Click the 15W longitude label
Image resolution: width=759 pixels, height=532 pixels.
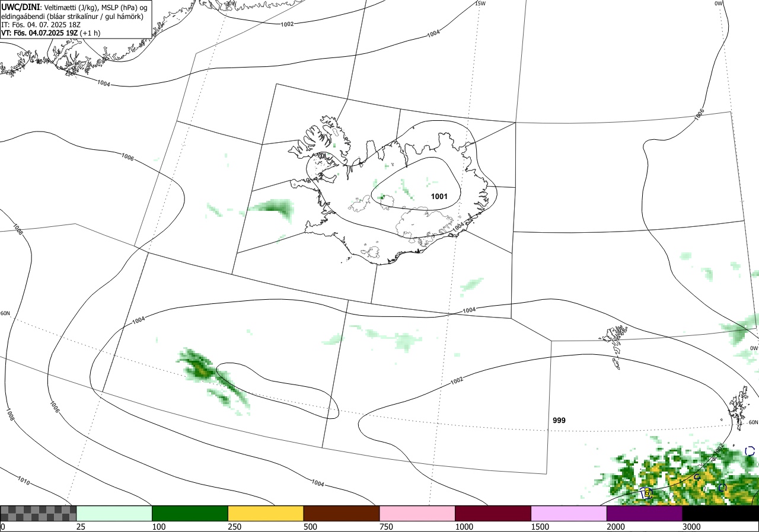(x=480, y=4)
